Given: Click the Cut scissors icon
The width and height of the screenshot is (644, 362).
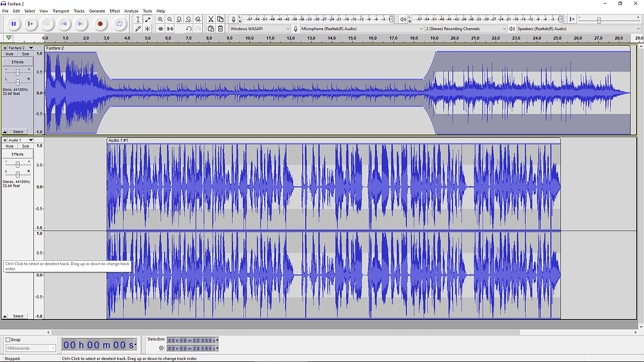Looking at the screenshot, I should click(211, 19).
